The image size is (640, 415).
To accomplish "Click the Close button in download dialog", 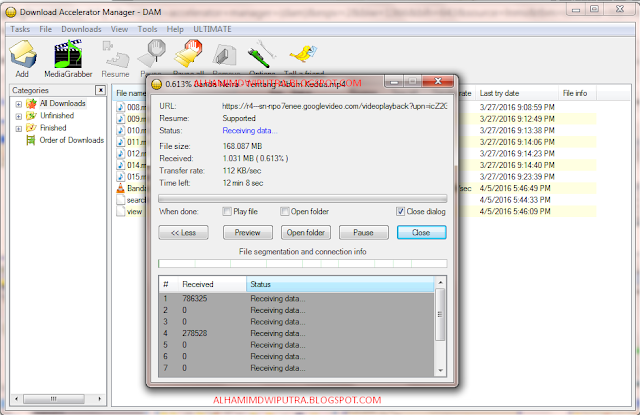I will (x=421, y=233).
